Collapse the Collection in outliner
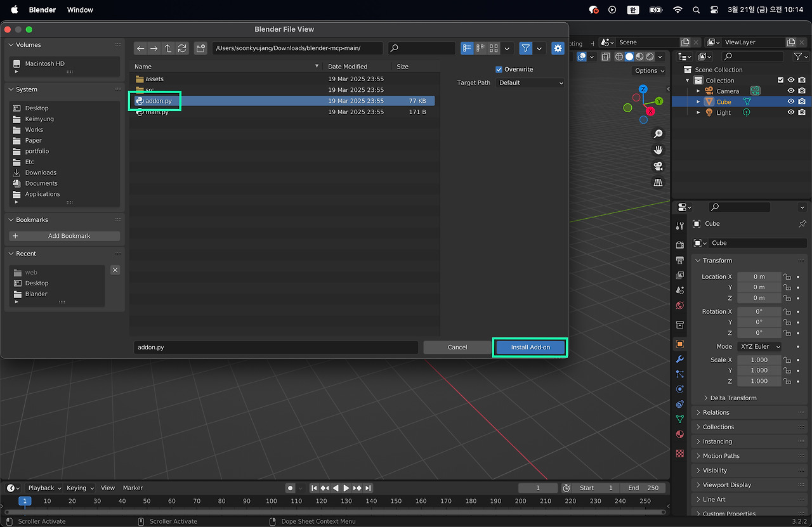The image size is (812, 527). (688, 81)
